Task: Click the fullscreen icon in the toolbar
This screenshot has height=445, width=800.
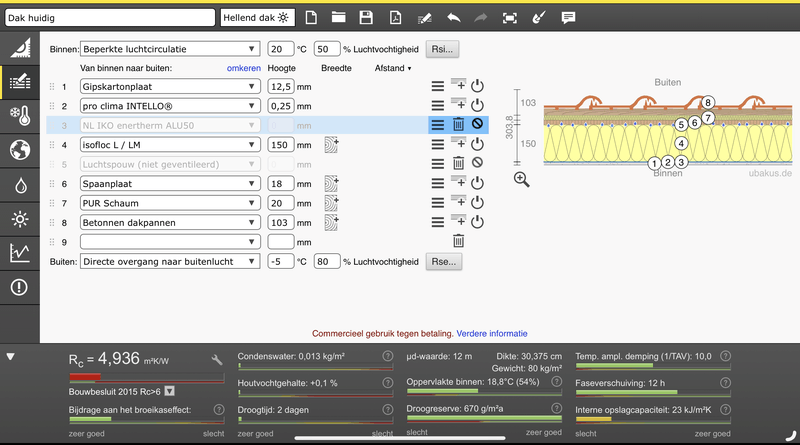Action: (510, 18)
